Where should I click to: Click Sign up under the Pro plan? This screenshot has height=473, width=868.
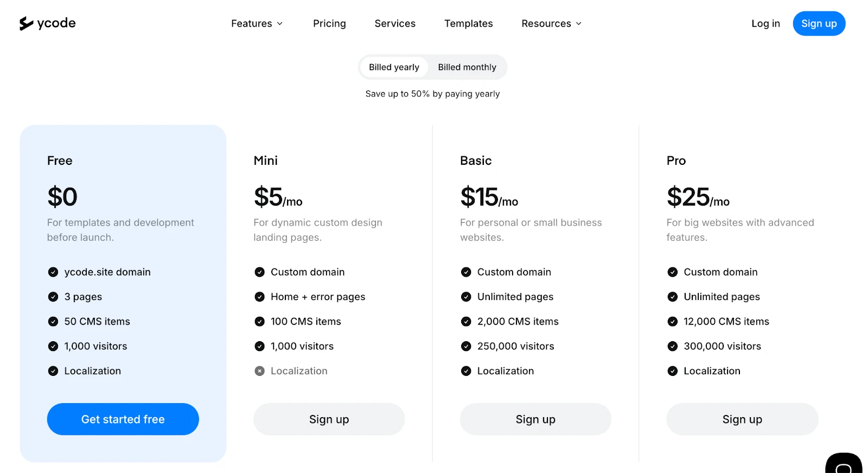click(742, 419)
